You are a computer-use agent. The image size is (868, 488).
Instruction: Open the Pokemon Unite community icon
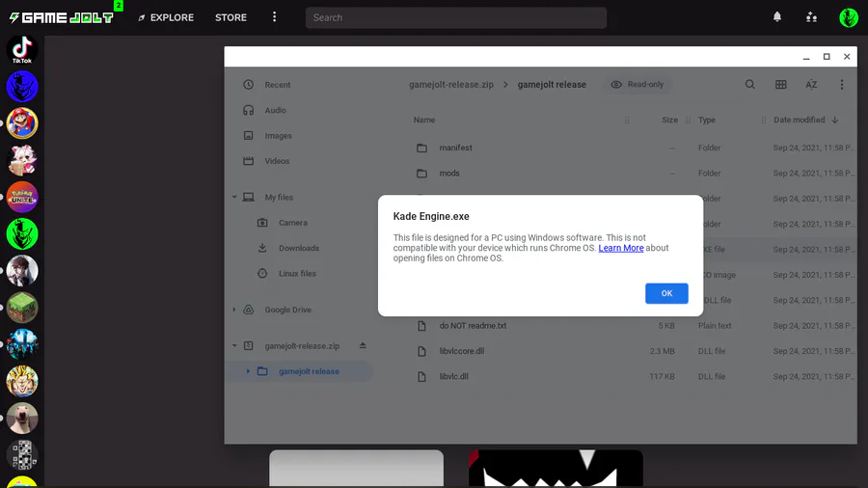(x=22, y=197)
